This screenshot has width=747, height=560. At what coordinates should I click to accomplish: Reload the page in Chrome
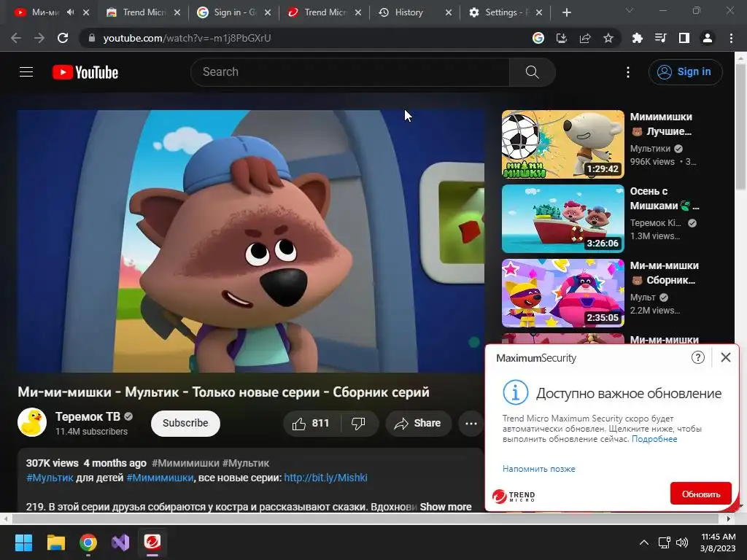(63, 38)
